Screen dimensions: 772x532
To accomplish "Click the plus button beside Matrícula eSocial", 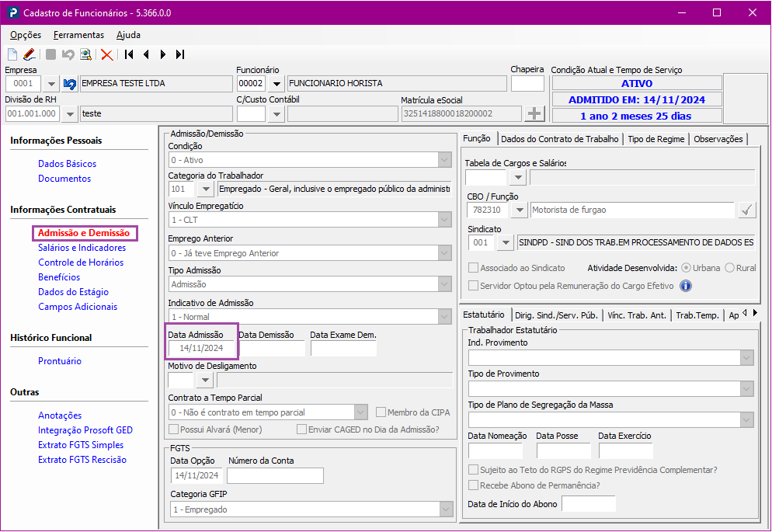I will tap(534, 113).
